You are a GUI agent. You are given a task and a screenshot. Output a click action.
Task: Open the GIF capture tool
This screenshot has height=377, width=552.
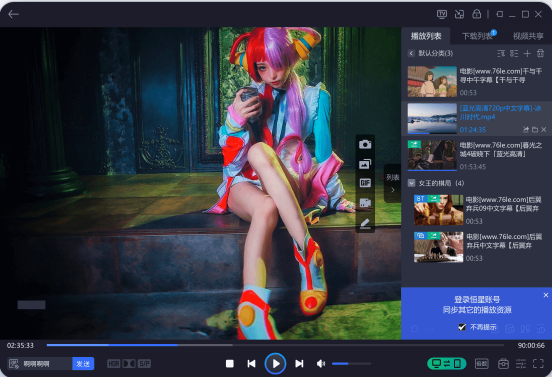[365, 183]
